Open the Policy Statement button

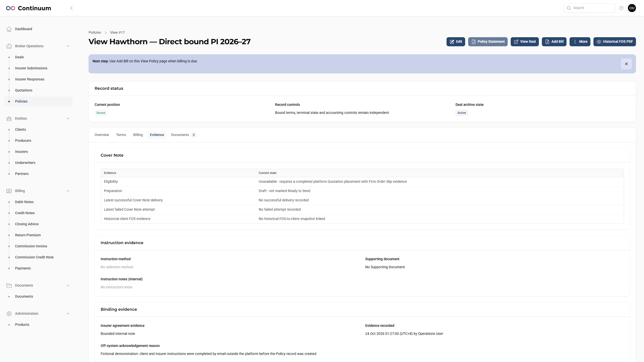[488, 42]
